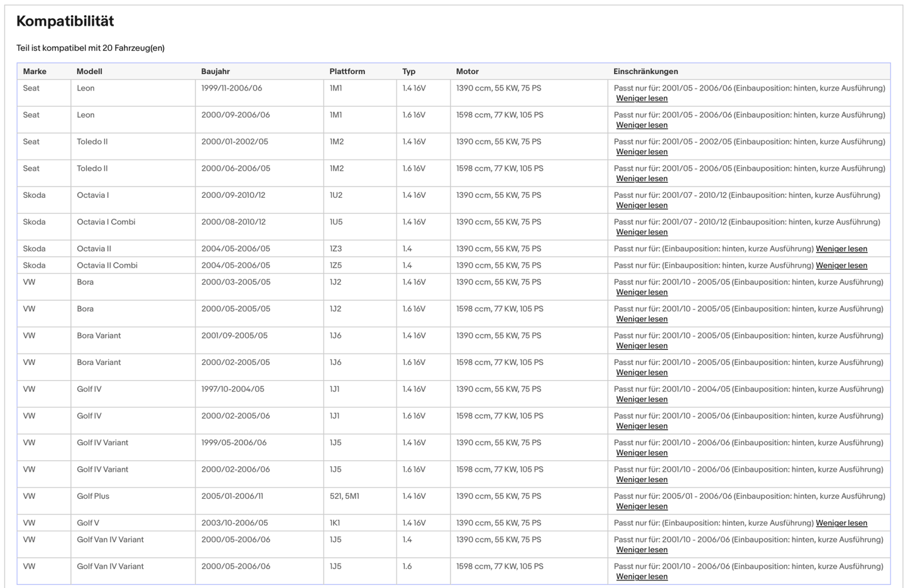Select the 'Golf Plus' model cell
Image resolution: width=908 pixels, height=588 pixels.
tap(93, 496)
